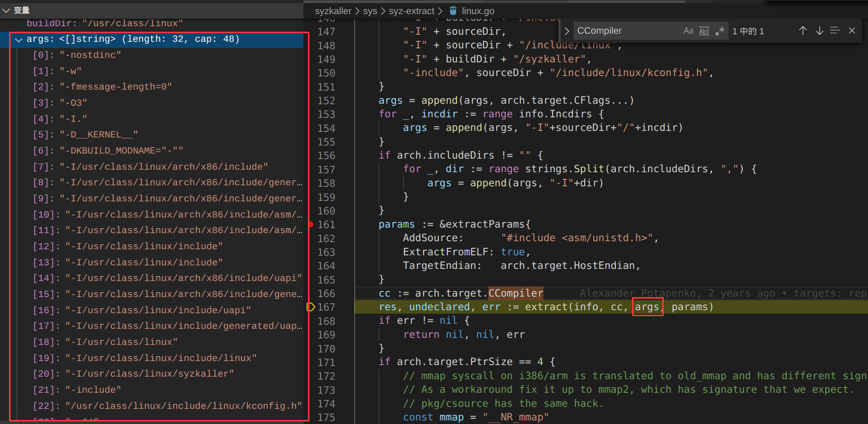The height and width of the screenshot is (424, 868).
Task: Select variable [22] kconfig.h path entry
Action: click(167, 406)
